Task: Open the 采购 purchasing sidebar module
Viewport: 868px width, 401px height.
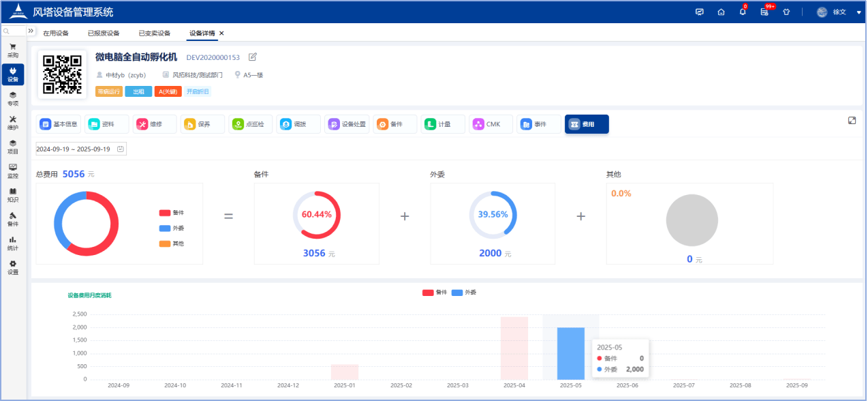Action: (13, 50)
